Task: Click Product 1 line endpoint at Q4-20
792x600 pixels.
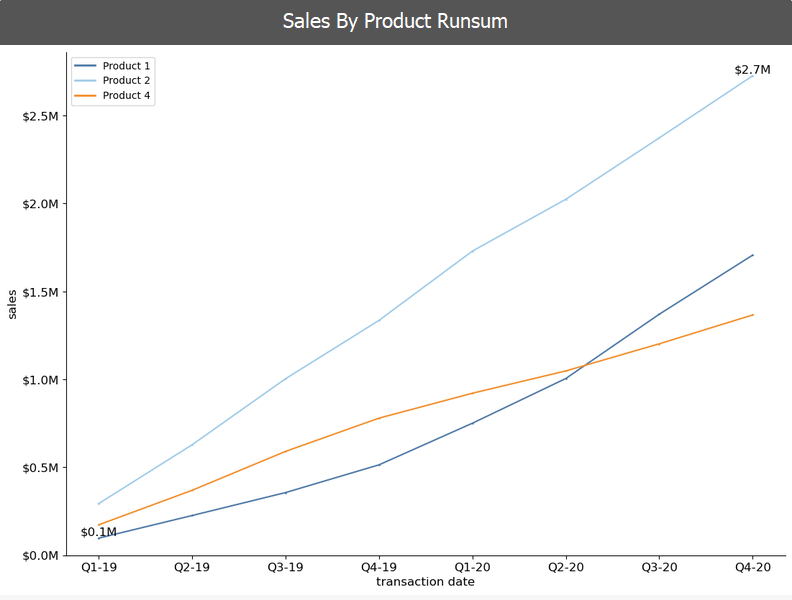Action: coord(753,255)
